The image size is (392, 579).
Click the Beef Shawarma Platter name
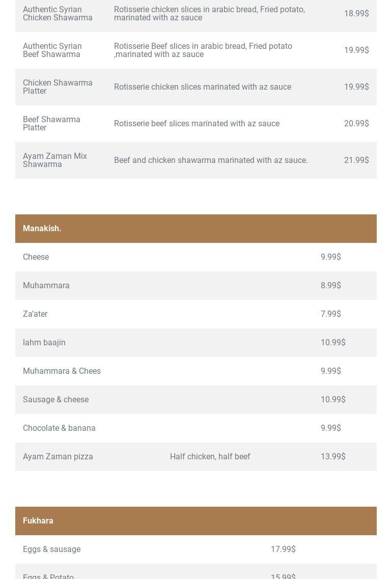51,124
